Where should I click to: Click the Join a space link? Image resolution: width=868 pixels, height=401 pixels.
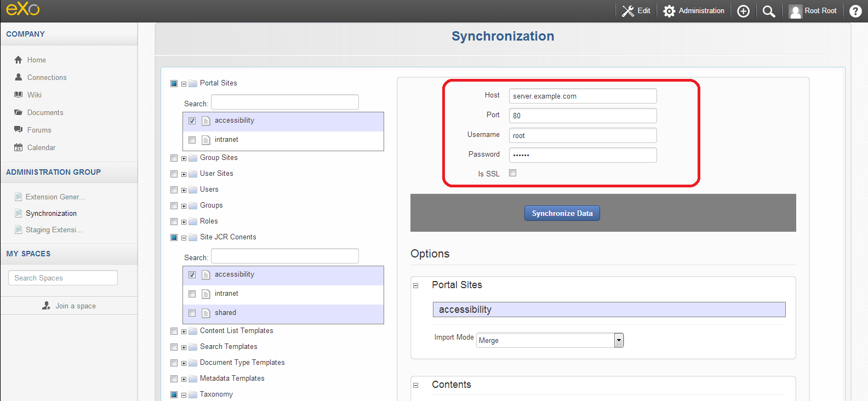76,306
